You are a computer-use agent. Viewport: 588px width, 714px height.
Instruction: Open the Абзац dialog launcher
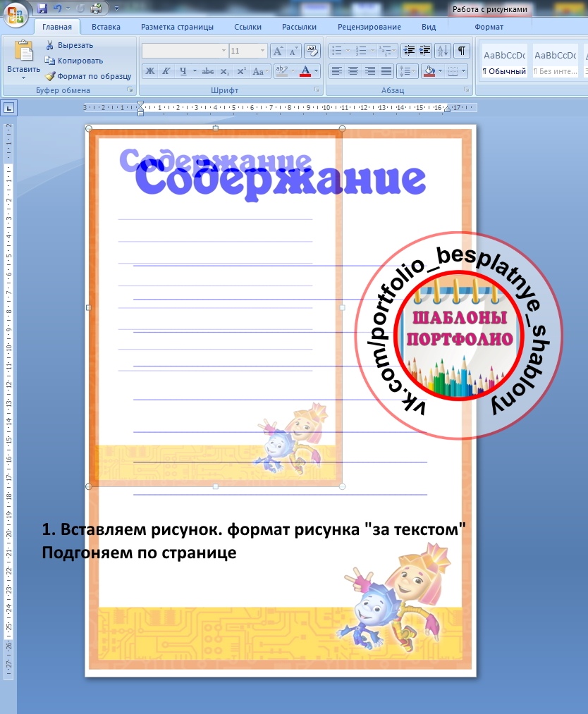tap(467, 90)
